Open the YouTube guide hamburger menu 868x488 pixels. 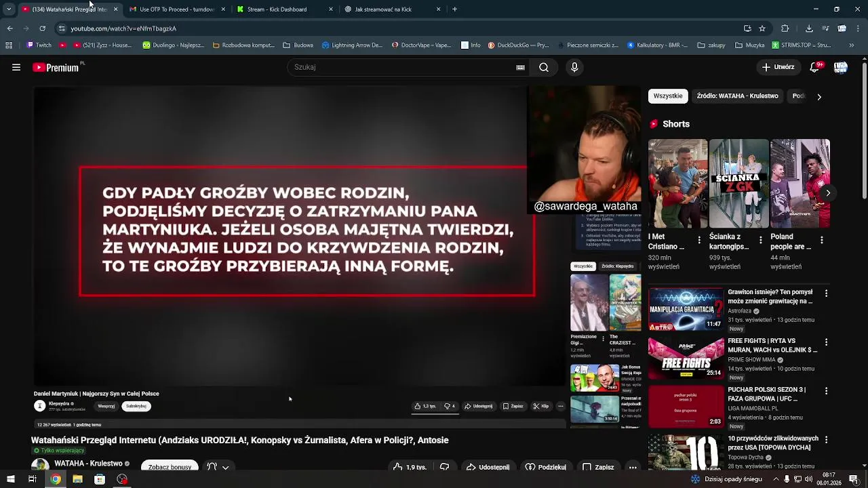pos(16,67)
